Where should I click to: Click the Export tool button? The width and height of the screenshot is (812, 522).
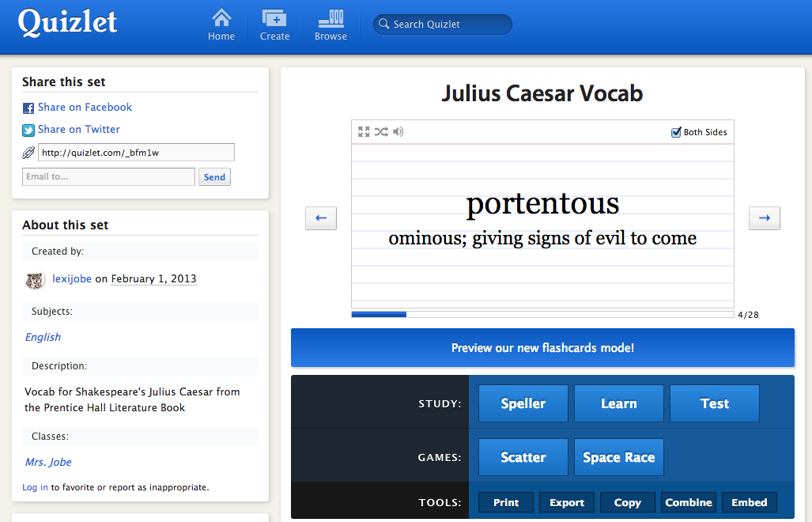pyautogui.click(x=567, y=502)
